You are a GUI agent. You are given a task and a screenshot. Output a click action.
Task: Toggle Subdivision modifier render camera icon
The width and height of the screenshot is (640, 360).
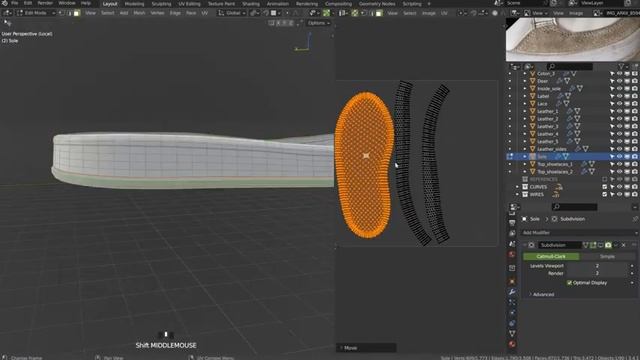(608, 245)
